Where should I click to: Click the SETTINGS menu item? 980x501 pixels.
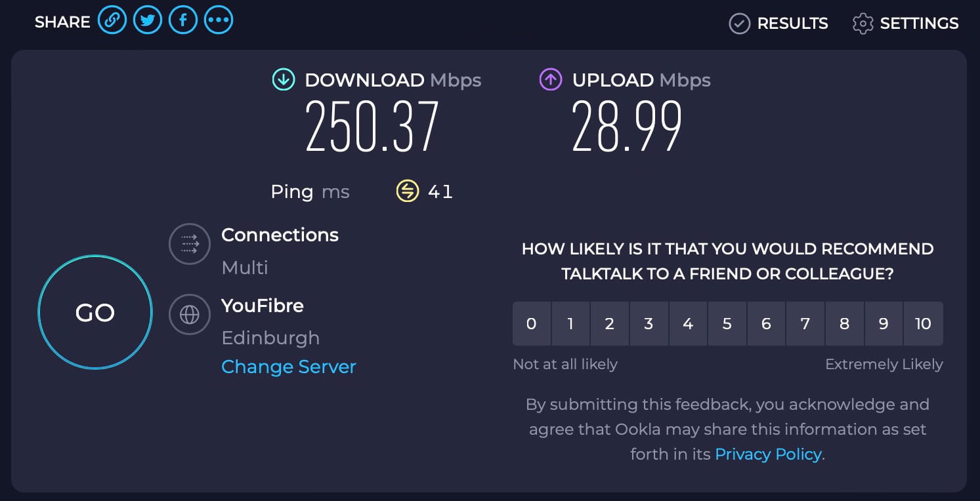click(x=919, y=22)
